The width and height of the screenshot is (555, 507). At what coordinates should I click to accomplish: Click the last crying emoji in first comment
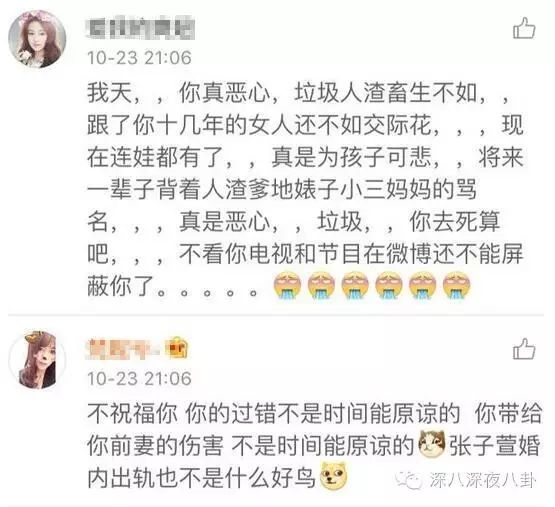[457, 285]
